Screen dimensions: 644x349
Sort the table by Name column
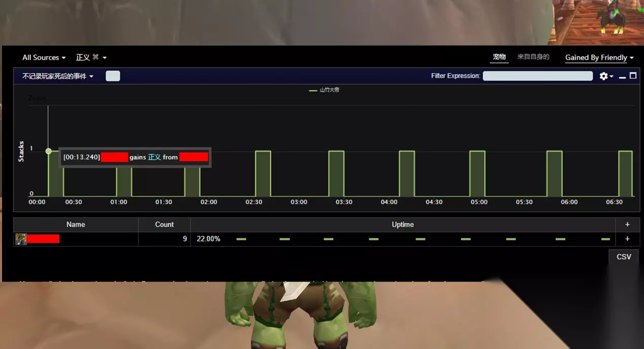75,224
